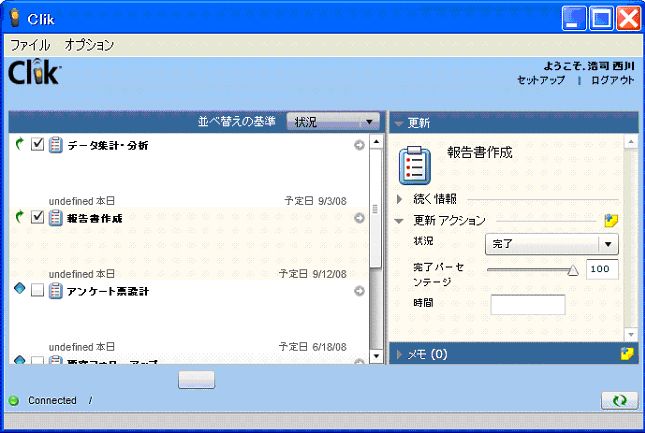The height and width of the screenshot is (433, 645).
Task: Select the 報告書作成 task title in list
Action: (x=95, y=218)
